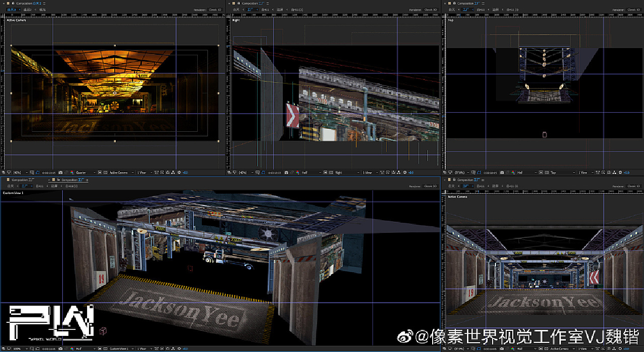Click current timecode in Right view panel
This screenshot has height=352, width=644.
[275, 172]
